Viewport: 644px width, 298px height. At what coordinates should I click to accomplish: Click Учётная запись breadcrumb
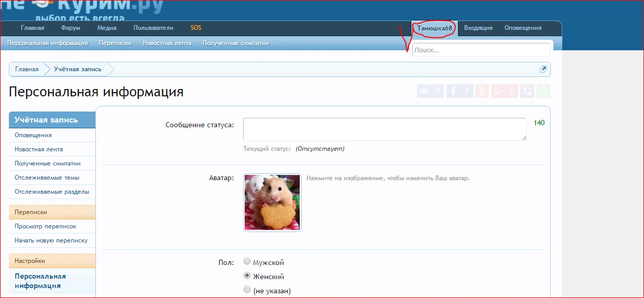pyautogui.click(x=78, y=69)
